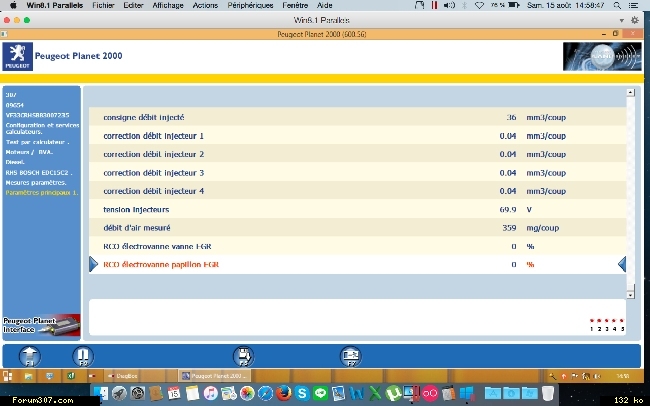The height and width of the screenshot is (406, 650).
Task: Open the Périphériques menu
Action: [250, 5]
